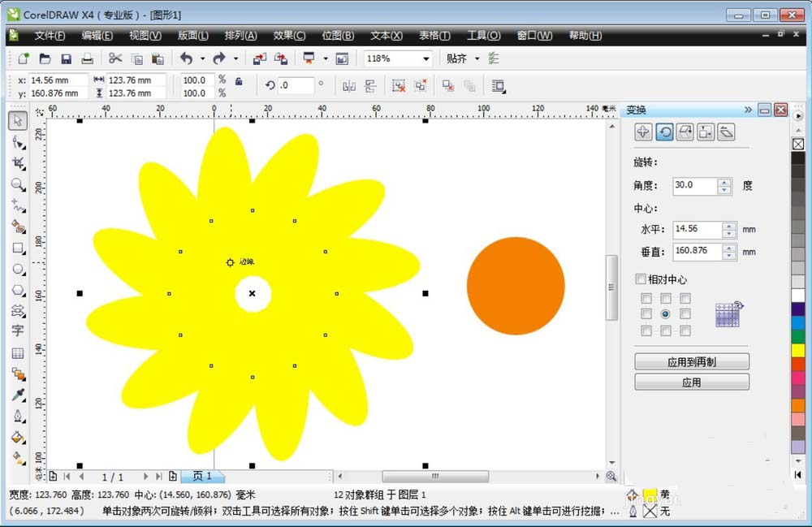Open the Redo history dropdown arrow

point(236,58)
